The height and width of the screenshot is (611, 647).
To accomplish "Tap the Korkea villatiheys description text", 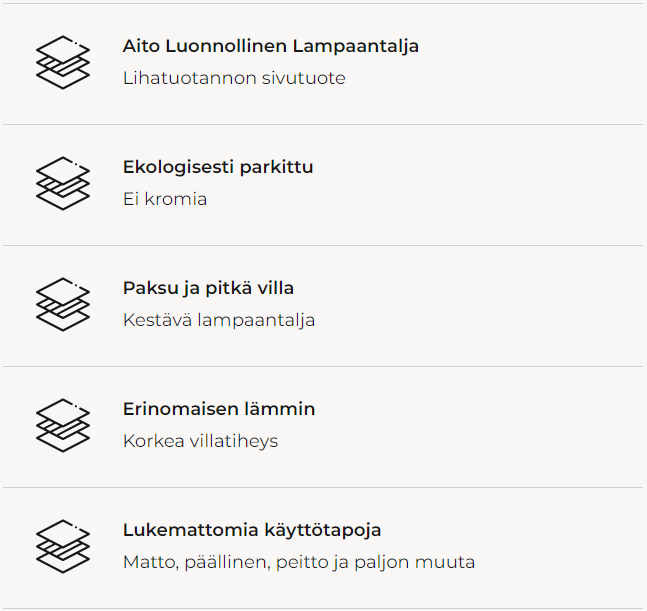I will [x=200, y=441].
